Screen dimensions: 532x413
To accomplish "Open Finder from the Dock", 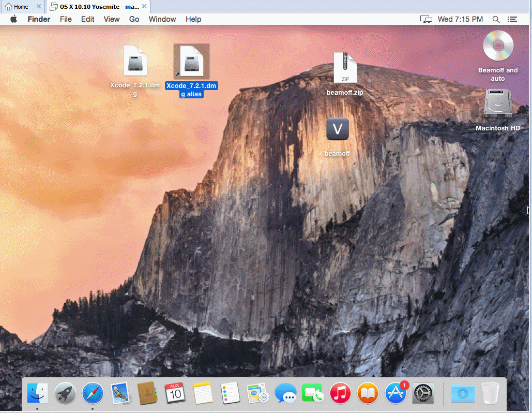I will click(37, 393).
